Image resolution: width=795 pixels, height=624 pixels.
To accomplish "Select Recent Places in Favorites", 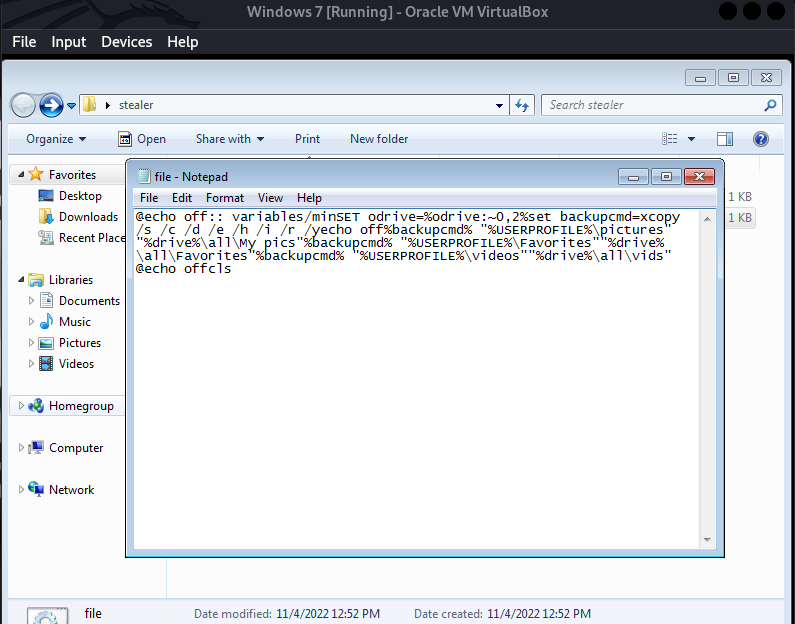I will [91, 238].
